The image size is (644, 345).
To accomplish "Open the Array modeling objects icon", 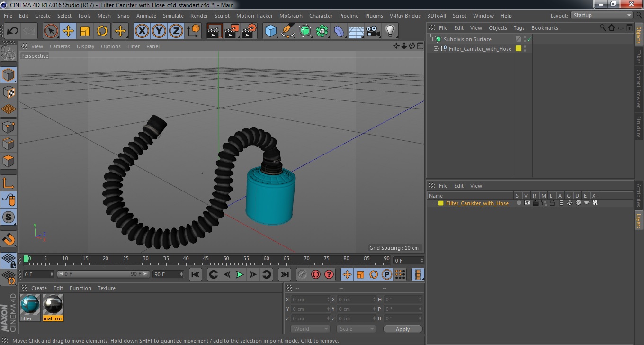I will [x=322, y=31].
